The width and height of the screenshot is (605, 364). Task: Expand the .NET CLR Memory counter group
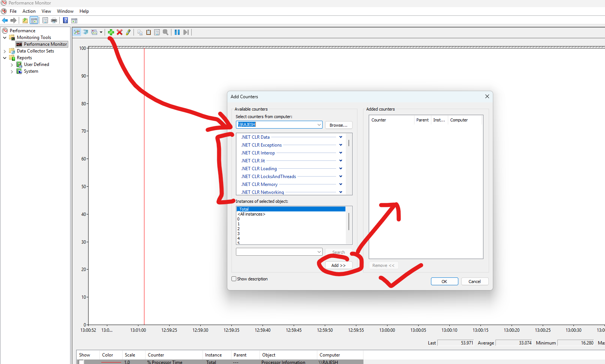[x=341, y=184]
